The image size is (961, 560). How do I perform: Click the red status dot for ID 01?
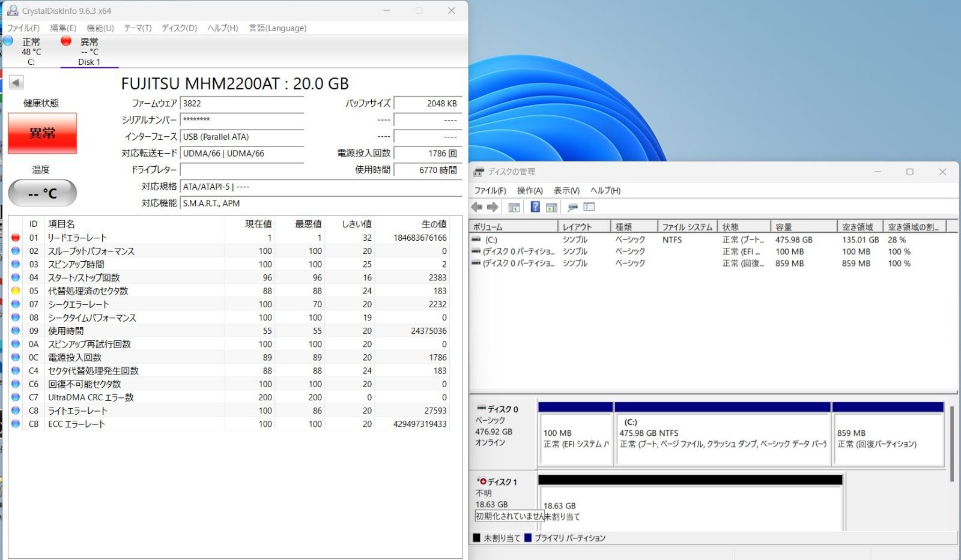click(x=16, y=238)
